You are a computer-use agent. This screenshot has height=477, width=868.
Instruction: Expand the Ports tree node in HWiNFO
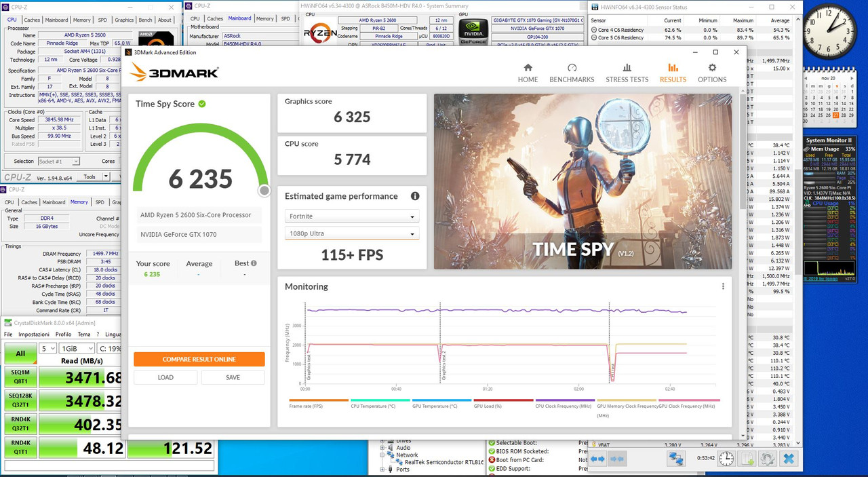point(382,470)
